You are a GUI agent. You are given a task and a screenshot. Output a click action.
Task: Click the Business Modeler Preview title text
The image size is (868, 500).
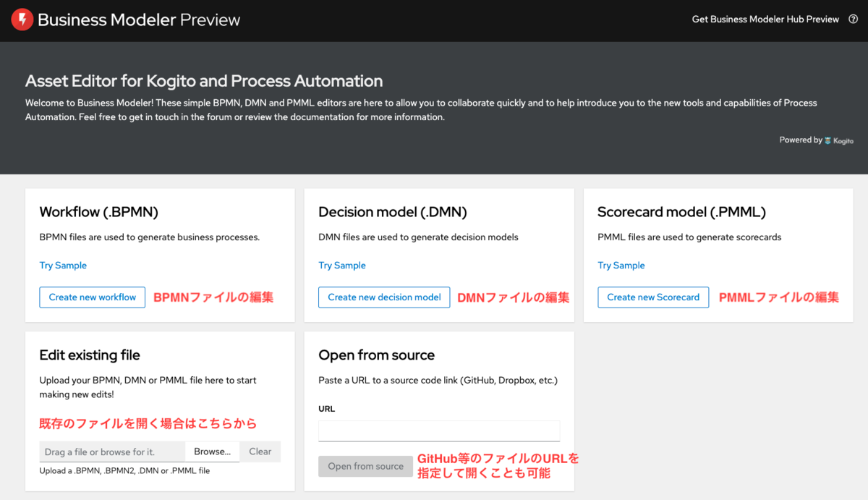[139, 20]
